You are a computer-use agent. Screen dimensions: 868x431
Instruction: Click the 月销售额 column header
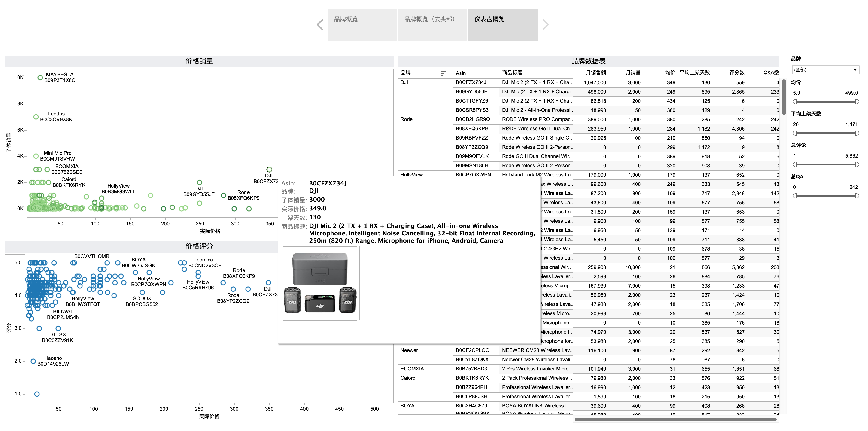pos(596,73)
